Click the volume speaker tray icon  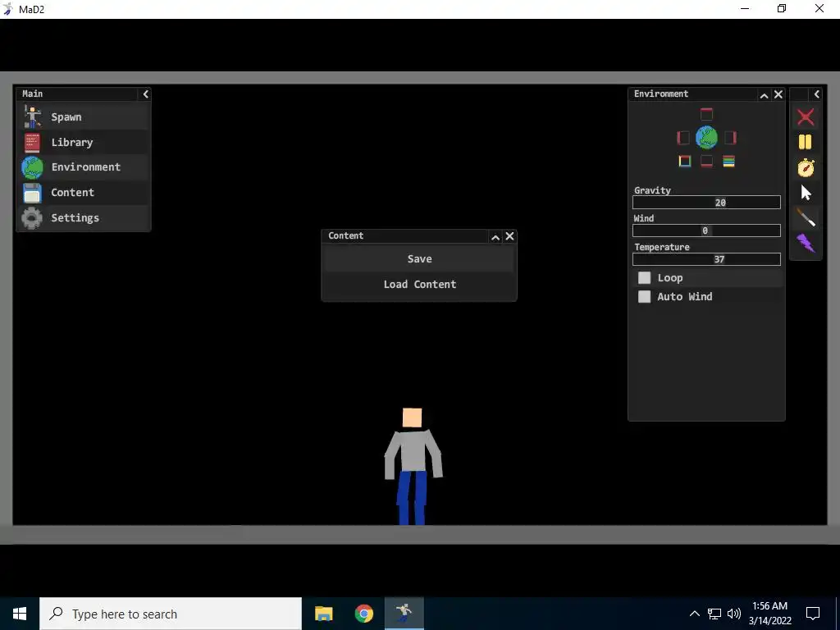click(x=734, y=614)
